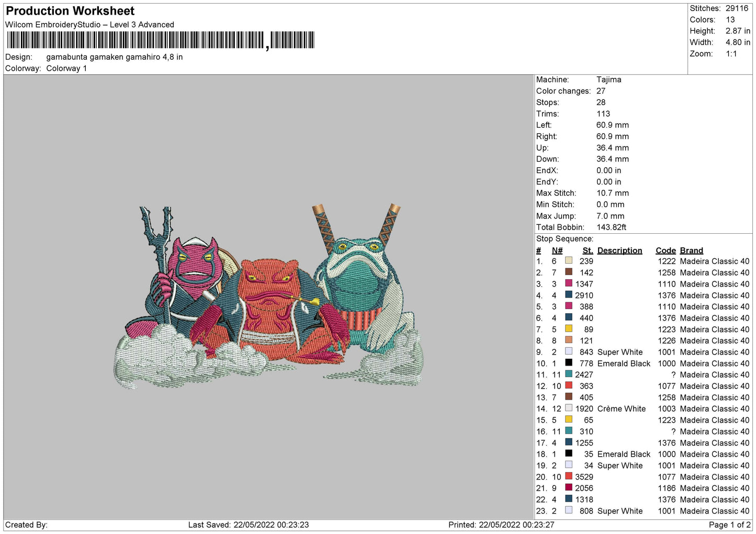
Task: Click the "Printed: 22/05/2022 00:23:27" footer text
Action: (x=501, y=525)
